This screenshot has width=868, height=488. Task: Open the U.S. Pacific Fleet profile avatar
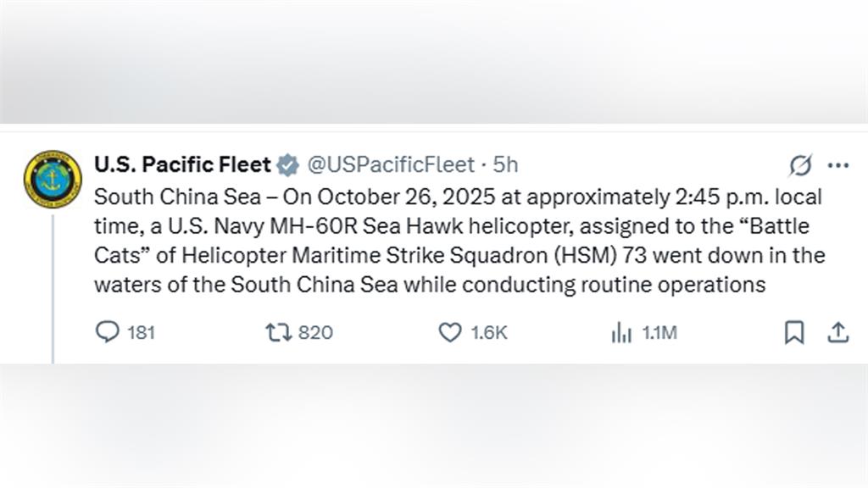point(53,179)
